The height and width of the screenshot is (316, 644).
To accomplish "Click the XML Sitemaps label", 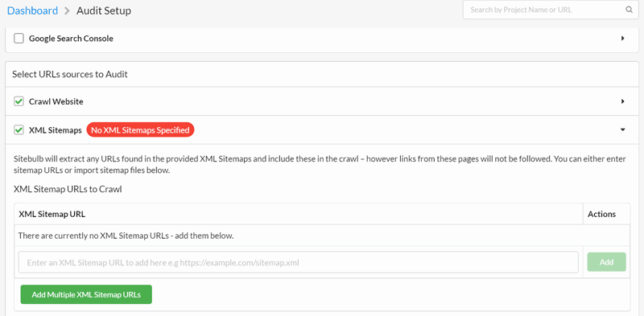I will [56, 130].
